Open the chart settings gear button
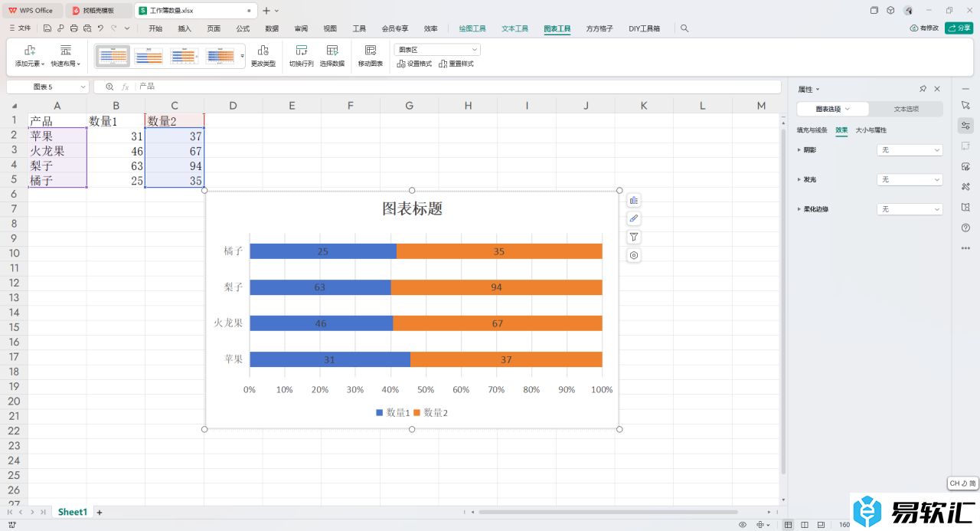Image resolution: width=980 pixels, height=531 pixels. 633,256
